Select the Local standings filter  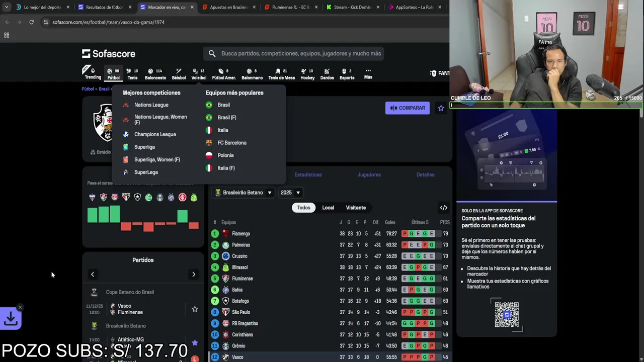328,208
